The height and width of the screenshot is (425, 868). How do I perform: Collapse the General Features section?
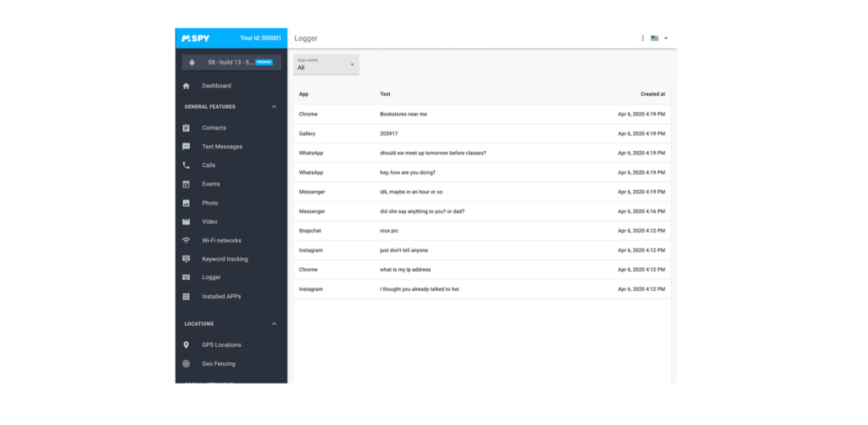(x=274, y=107)
